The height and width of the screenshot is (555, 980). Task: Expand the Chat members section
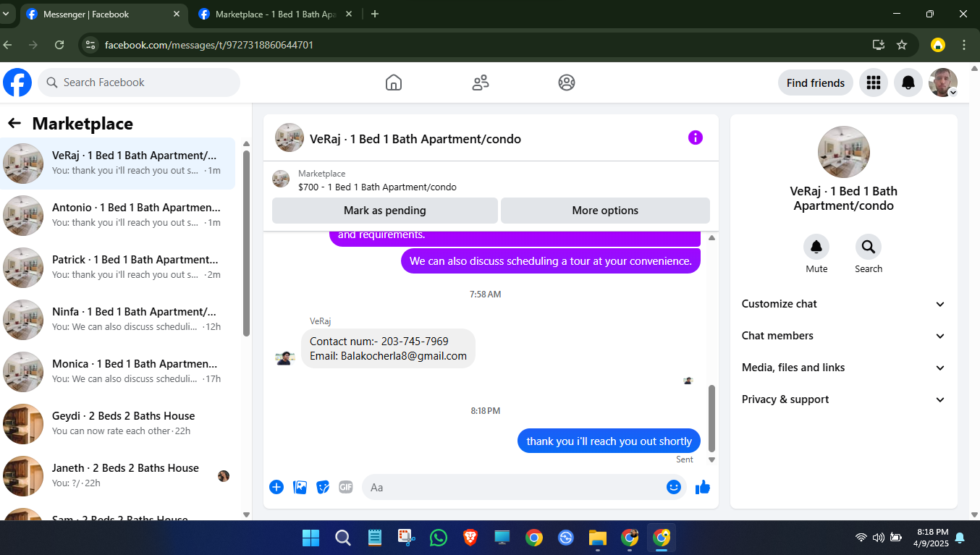[x=844, y=336]
